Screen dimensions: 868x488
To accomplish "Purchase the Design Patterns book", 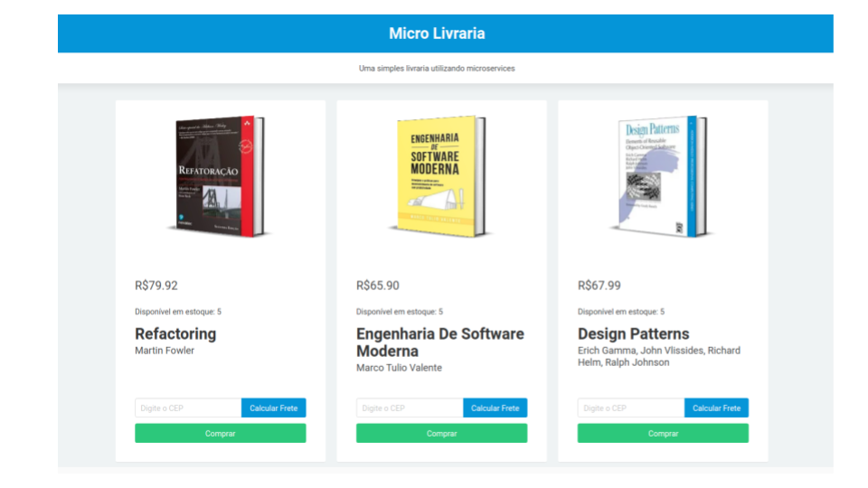I will 663,434.
